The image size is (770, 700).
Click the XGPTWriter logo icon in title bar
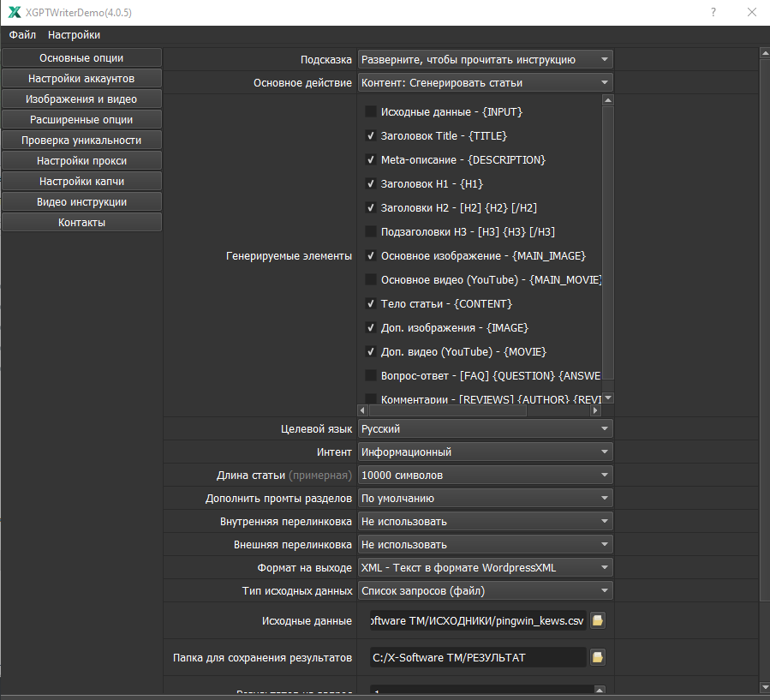pos(15,12)
